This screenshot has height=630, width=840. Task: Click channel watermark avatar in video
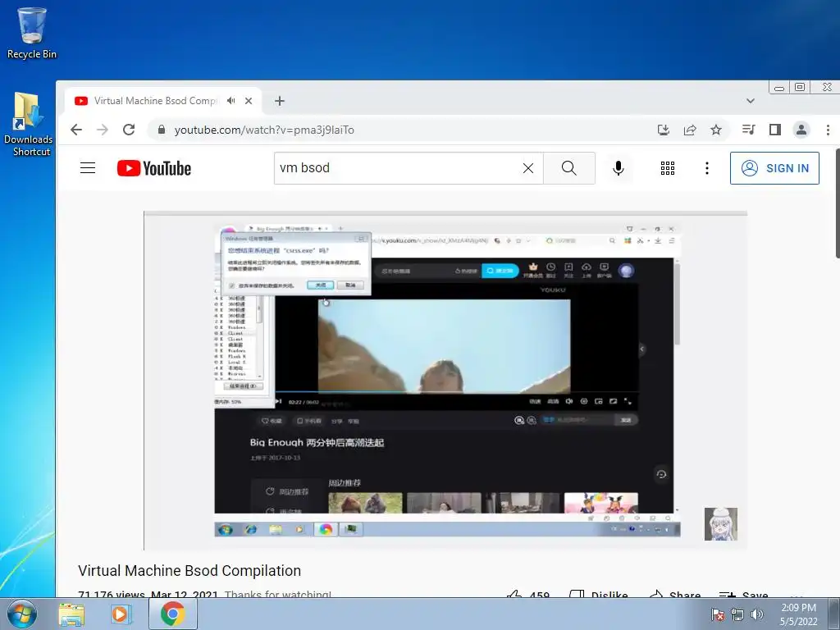(720, 524)
